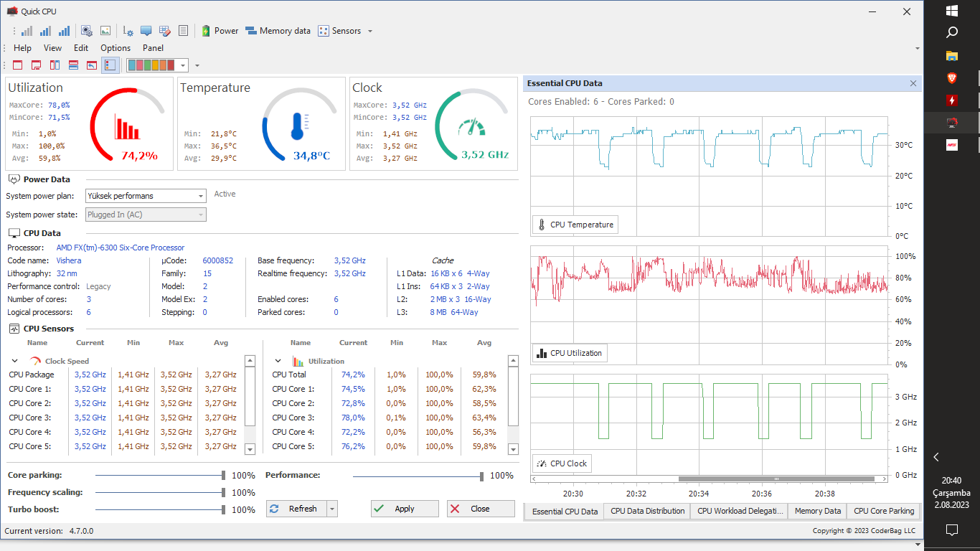Switch to the CPU Workload Delegation tab
This screenshot has height=551, width=980.
(738, 511)
